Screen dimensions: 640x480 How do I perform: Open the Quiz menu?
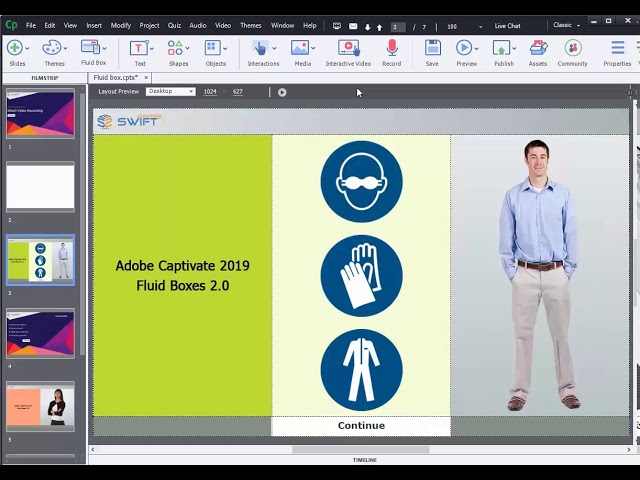click(x=174, y=25)
